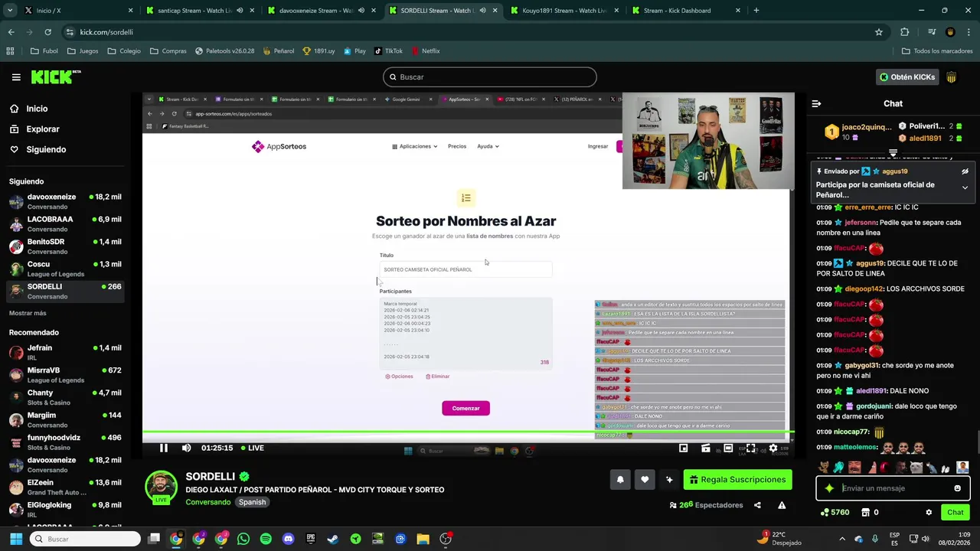Click the stream progress bar
The width and height of the screenshot is (980, 551).
point(468,432)
